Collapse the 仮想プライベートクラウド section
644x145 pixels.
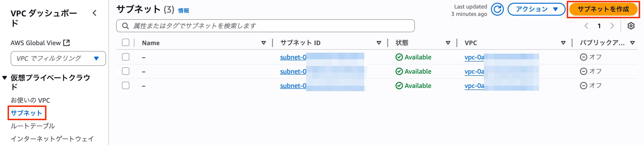click(5, 77)
